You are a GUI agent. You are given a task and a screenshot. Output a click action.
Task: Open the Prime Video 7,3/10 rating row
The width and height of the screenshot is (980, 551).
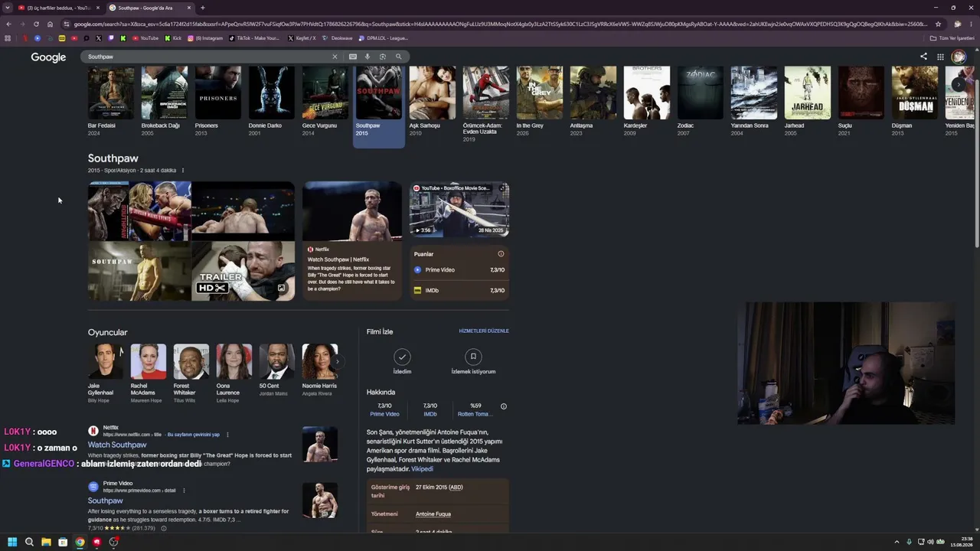(x=459, y=270)
